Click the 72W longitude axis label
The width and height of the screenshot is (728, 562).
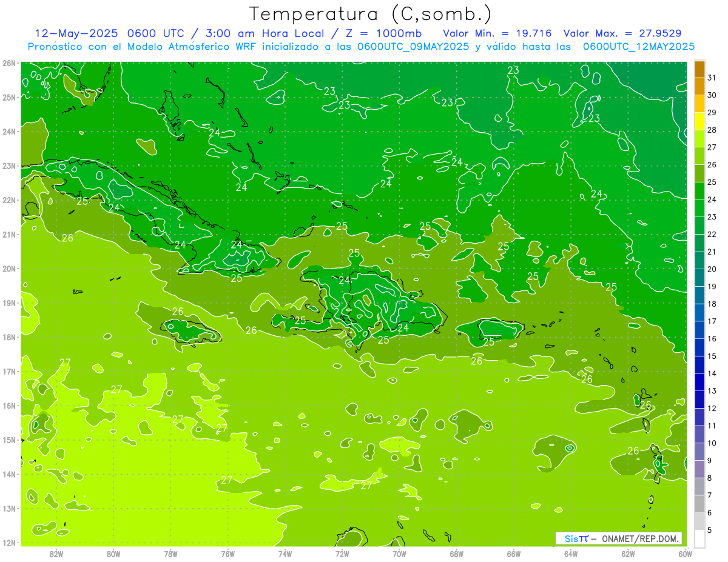[342, 554]
